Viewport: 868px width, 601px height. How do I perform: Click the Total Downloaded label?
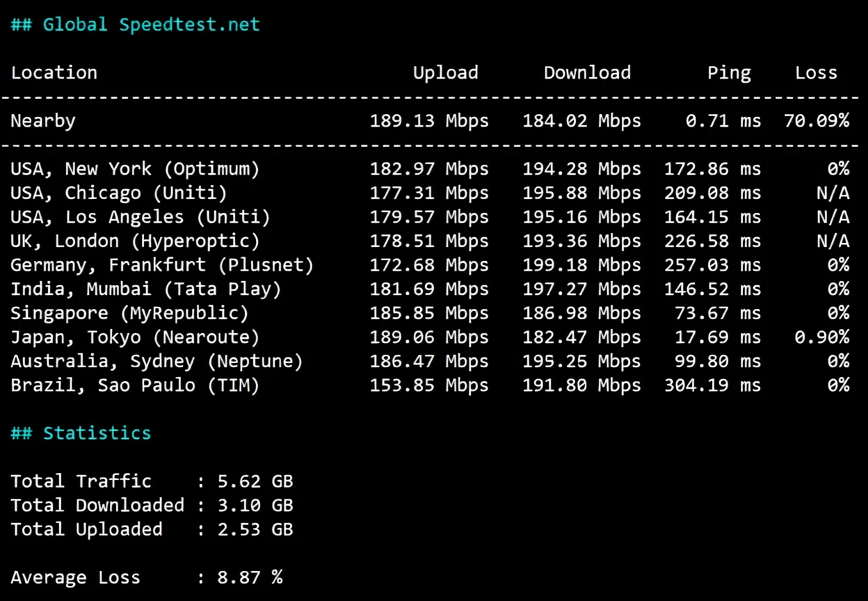[97, 506]
